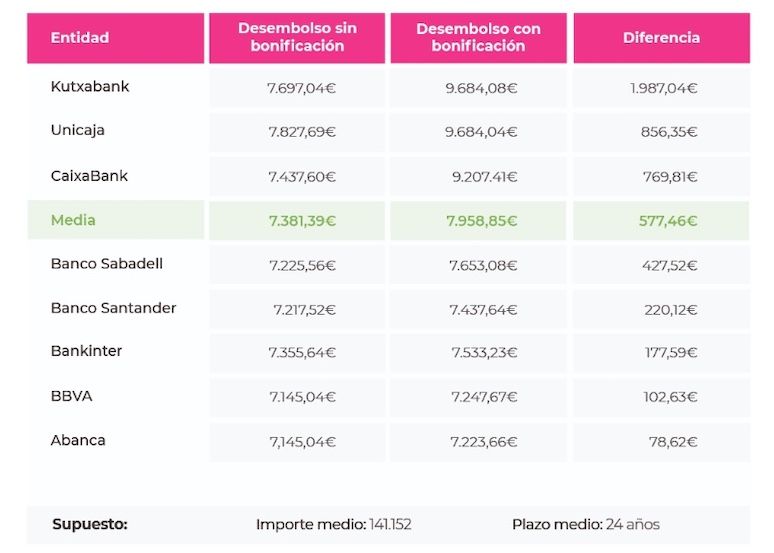Click the Entidad column header

coord(116,38)
